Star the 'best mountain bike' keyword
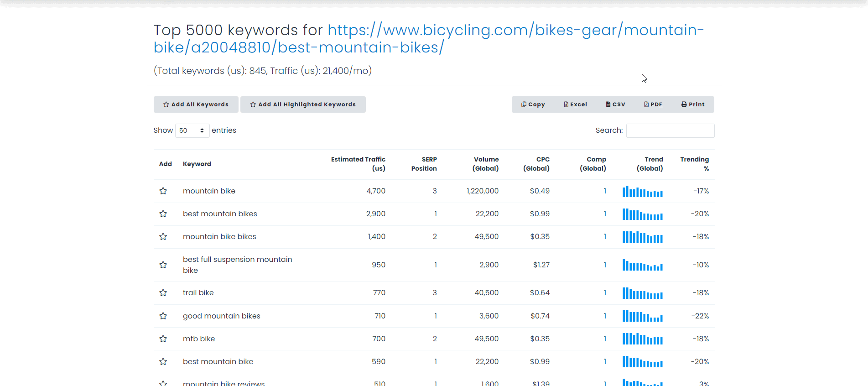 (163, 362)
